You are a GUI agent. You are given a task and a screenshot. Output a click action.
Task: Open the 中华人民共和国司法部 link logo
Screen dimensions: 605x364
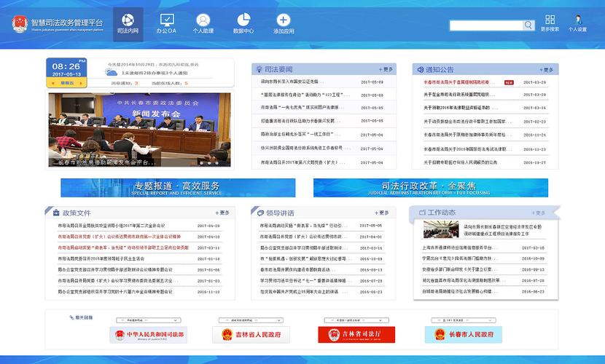147,335
